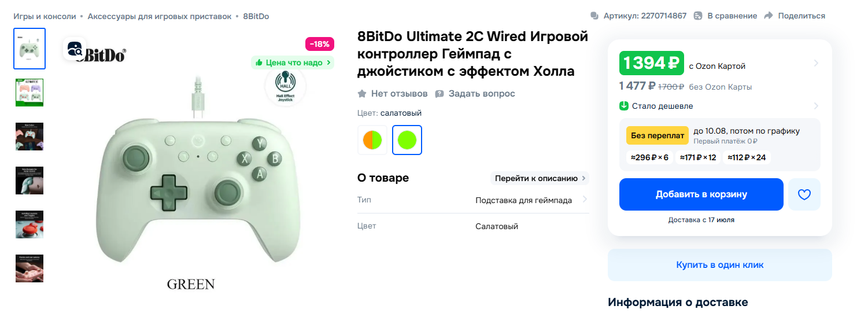Expand the Стало дешевле row chevron

pyautogui.click(x=816, y=106)
